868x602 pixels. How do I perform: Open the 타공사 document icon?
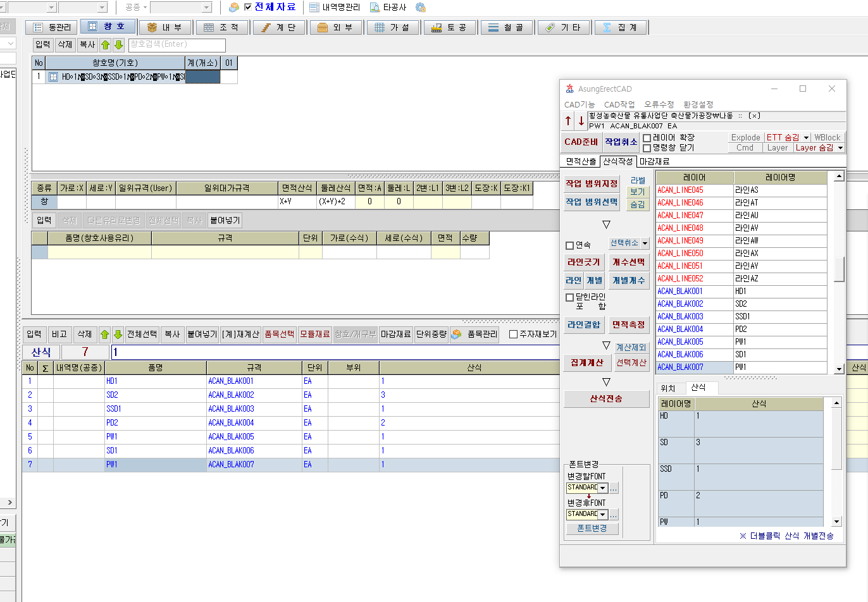point(375,8)
